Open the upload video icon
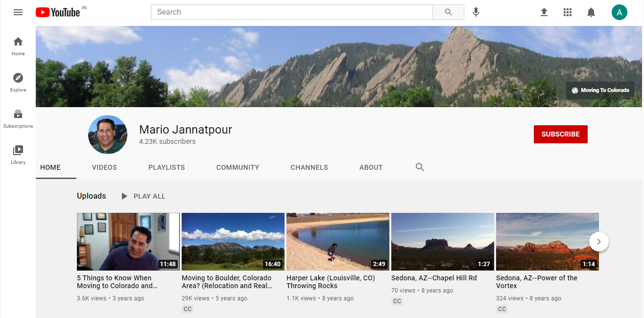Image resolution: width=644 pixels, height=318 pixels. coord(544,12)
